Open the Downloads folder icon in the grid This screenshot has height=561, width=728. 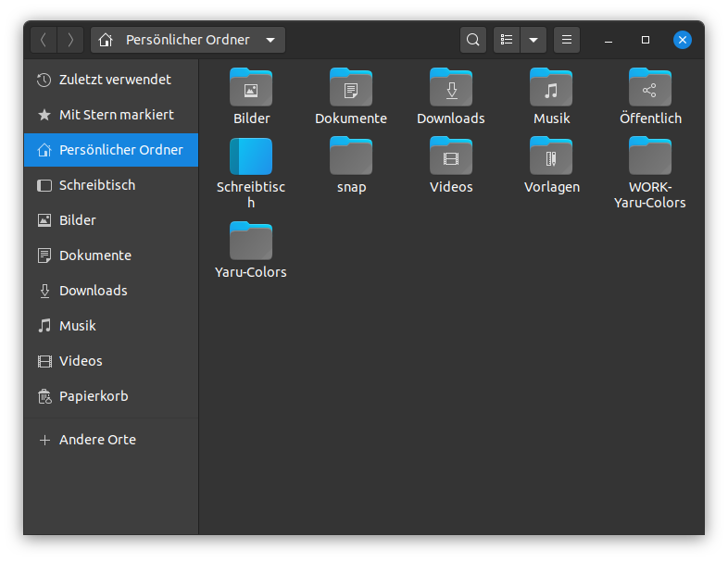click(451, 87)
